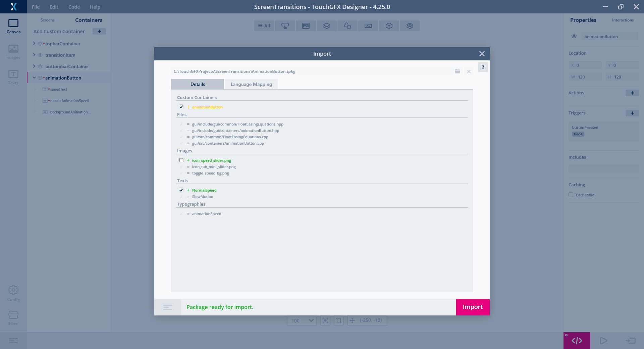The image size is (644, 349).
Task: Switch to the Language Mapping tab
Action: (x=251, y=84)
